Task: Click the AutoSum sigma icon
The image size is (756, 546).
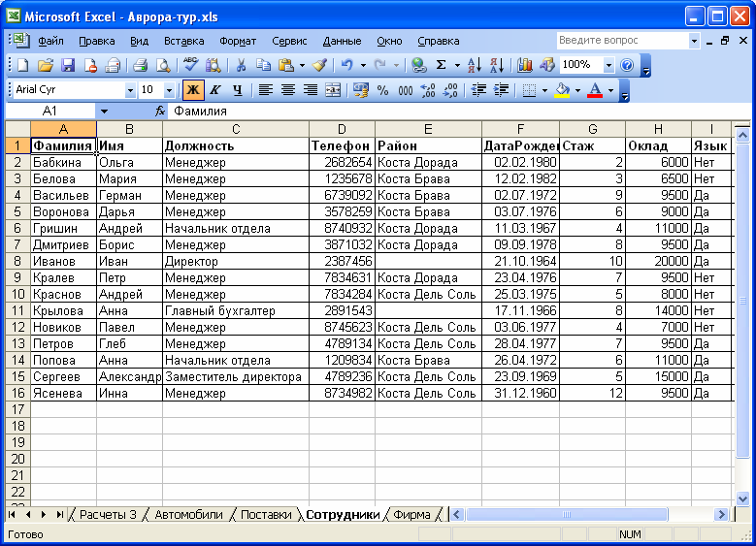Action: [441, 65]
